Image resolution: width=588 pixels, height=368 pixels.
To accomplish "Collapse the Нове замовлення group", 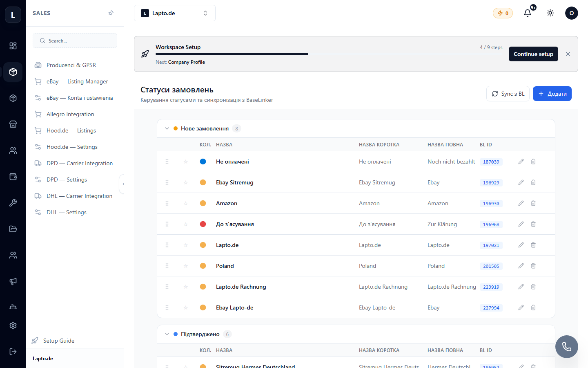I will [167, 128].
